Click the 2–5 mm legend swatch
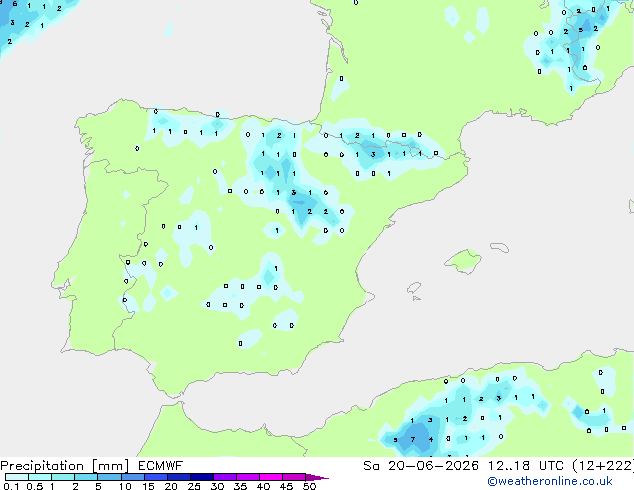The height and width of the screenshot is (490, 634). click(x=86, y=477)
